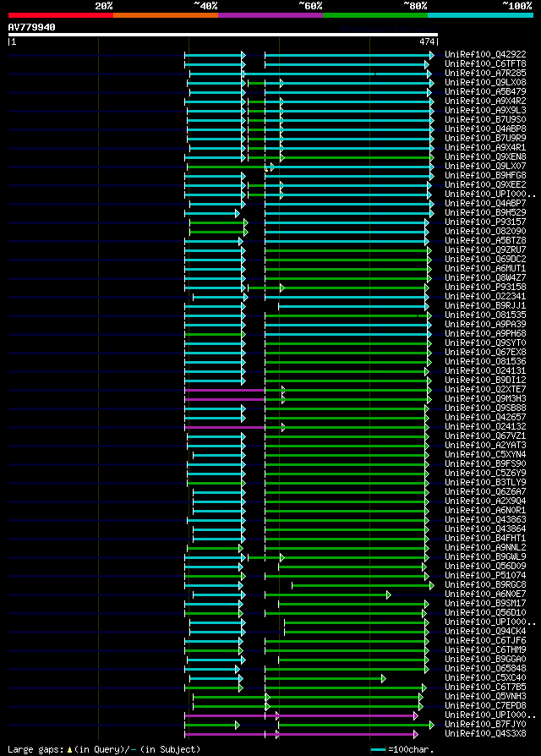Open hit UniRef100_Q42922
The image size is (541, 756).
click(x=485, y=54)
